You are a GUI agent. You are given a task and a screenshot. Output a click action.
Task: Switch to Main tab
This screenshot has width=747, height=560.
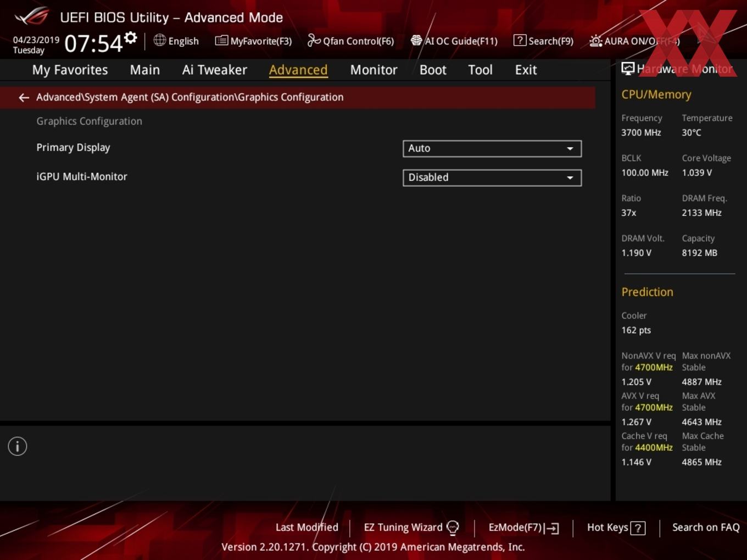[145, 70]
